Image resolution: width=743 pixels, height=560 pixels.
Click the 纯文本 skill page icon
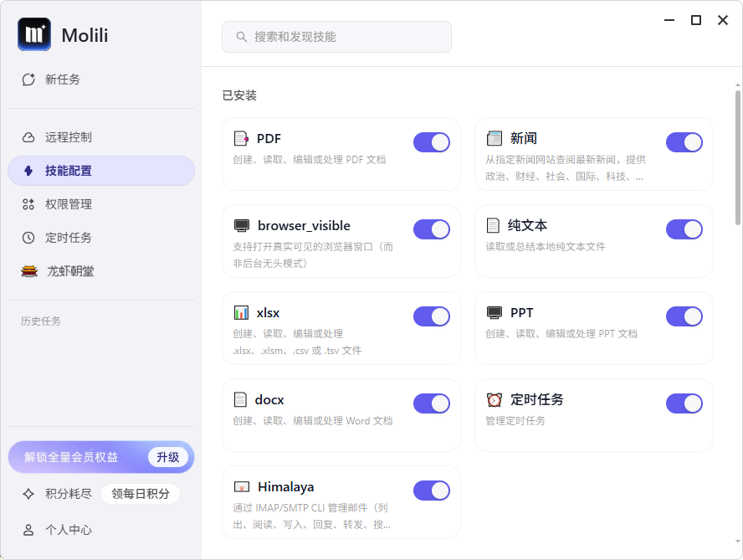click(494, 225)
